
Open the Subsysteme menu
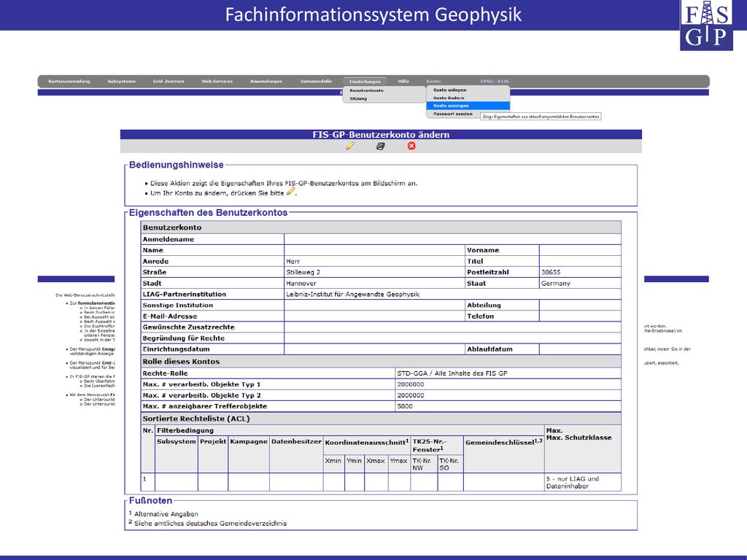(122, 82)
